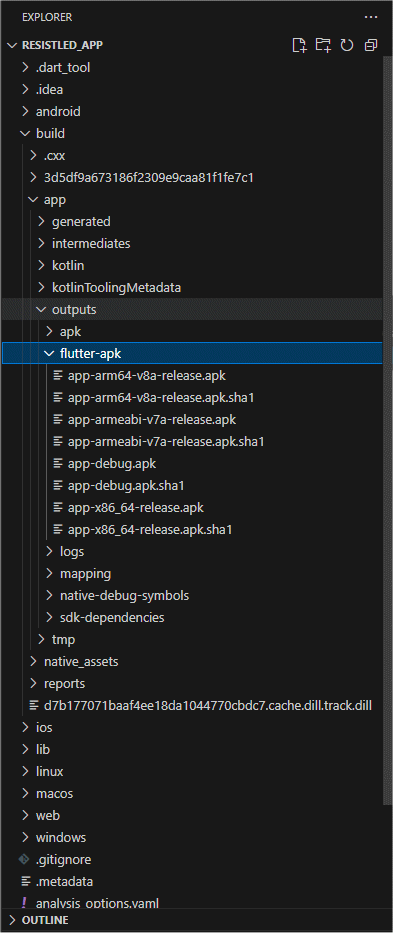This screenshot has width=393, height=933.
Task: Click the New Folder icon
Action: pos(323,45)
